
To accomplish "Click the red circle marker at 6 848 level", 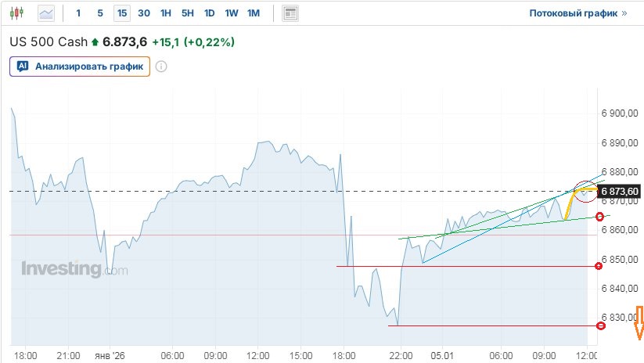I will 599,266.
